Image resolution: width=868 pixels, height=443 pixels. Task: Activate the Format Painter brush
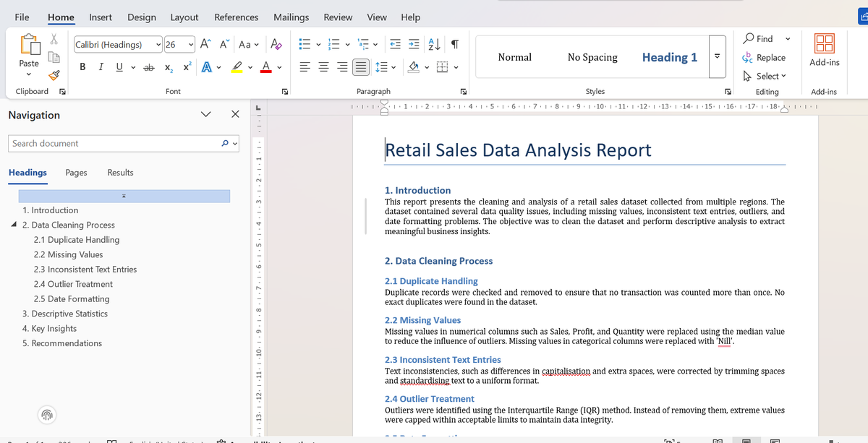pyautogui.click(x=54, y=74)
